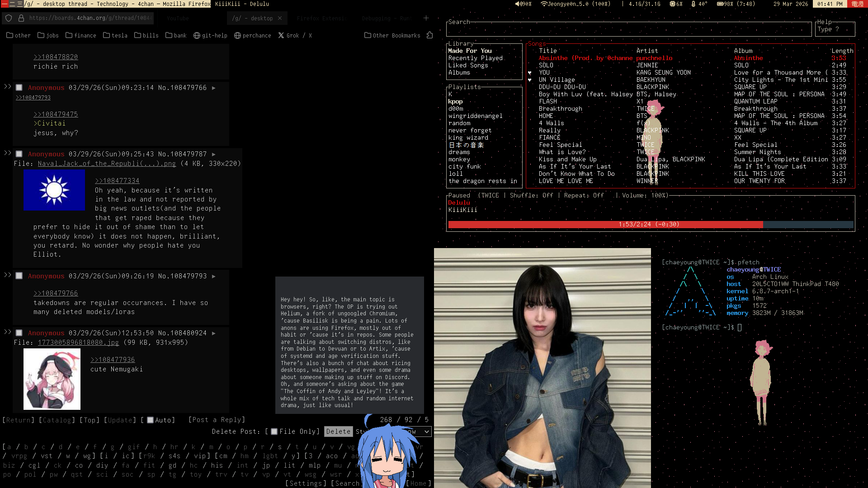Screen dimensions: 868x488
Task: Click the extensions puzzle icon in the toolbar
Action: pyautogui.click(x=429, y=35)
